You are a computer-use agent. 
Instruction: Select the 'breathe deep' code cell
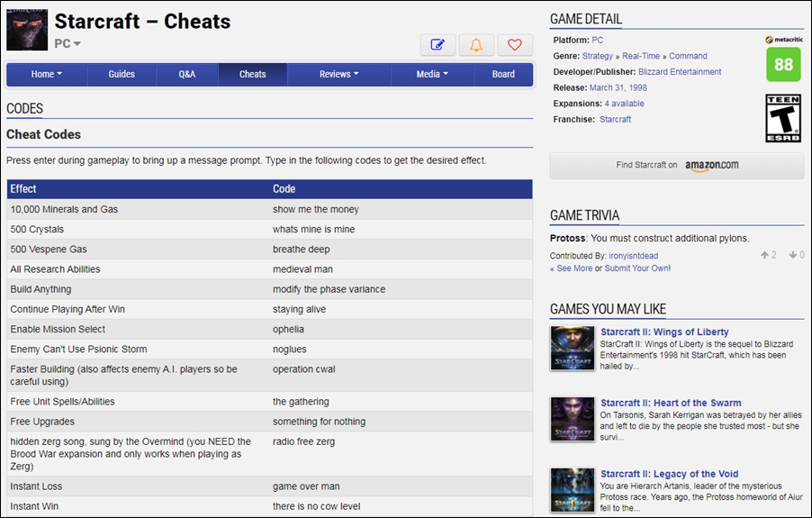point(301,250)
